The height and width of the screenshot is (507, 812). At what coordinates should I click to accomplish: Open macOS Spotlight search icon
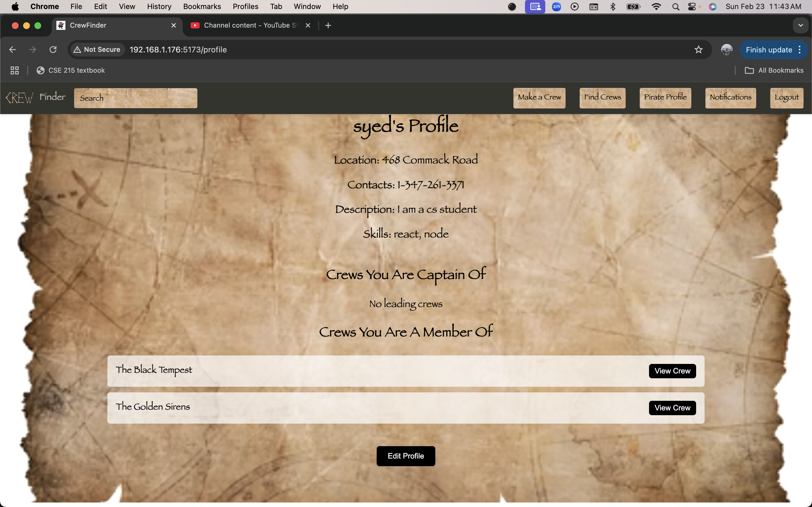point(676,7)
